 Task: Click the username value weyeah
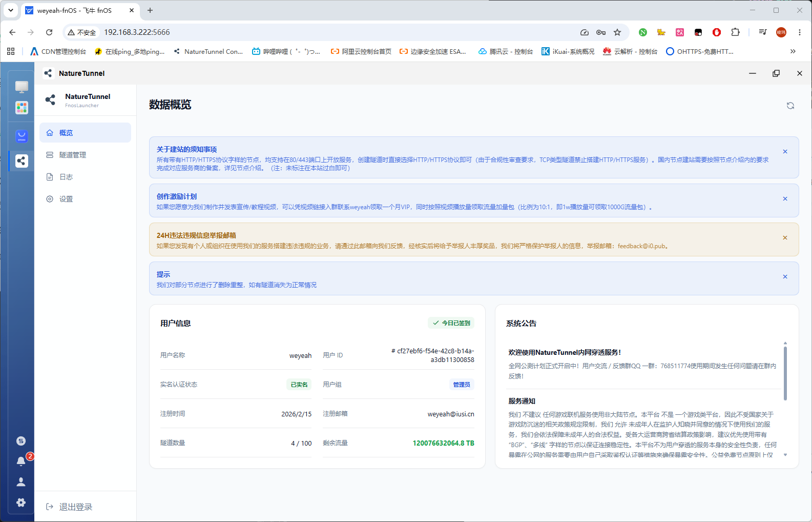300,356
